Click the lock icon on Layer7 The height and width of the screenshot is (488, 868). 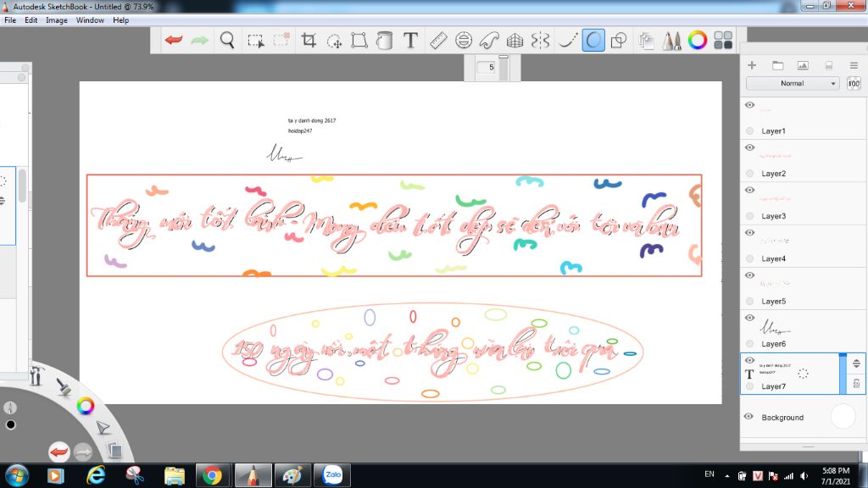point(856,383)
